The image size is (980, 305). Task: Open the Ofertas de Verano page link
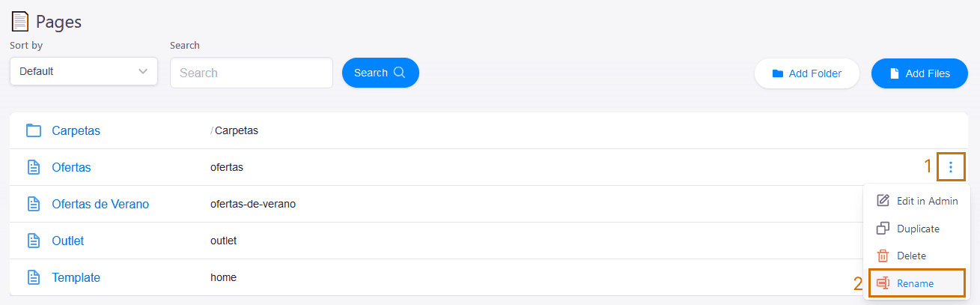100,204
